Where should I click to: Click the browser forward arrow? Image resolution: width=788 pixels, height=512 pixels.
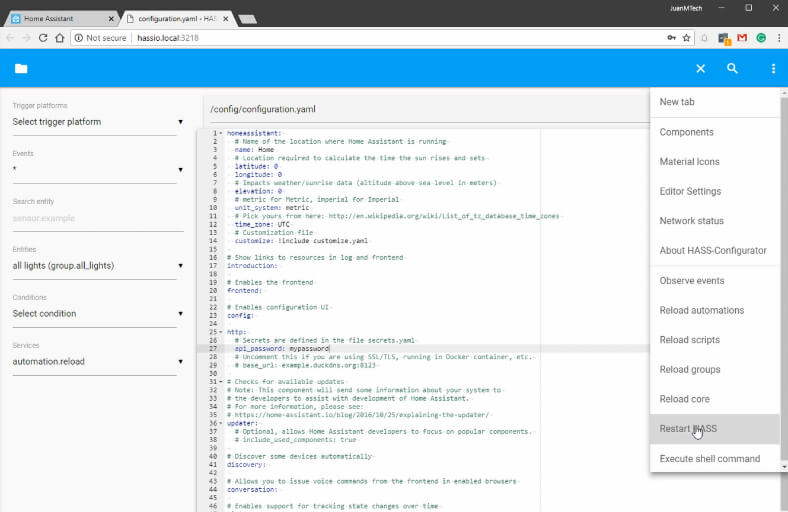tap(27, 38)
